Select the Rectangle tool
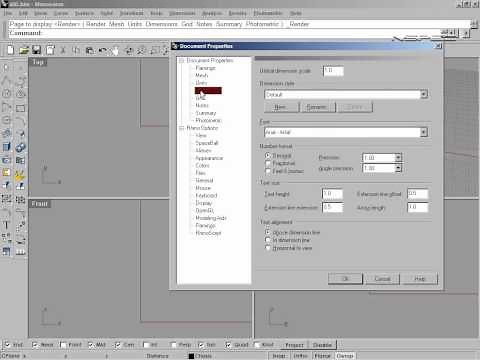This screenshot has height=360, width=480. (x=20, y=108)
